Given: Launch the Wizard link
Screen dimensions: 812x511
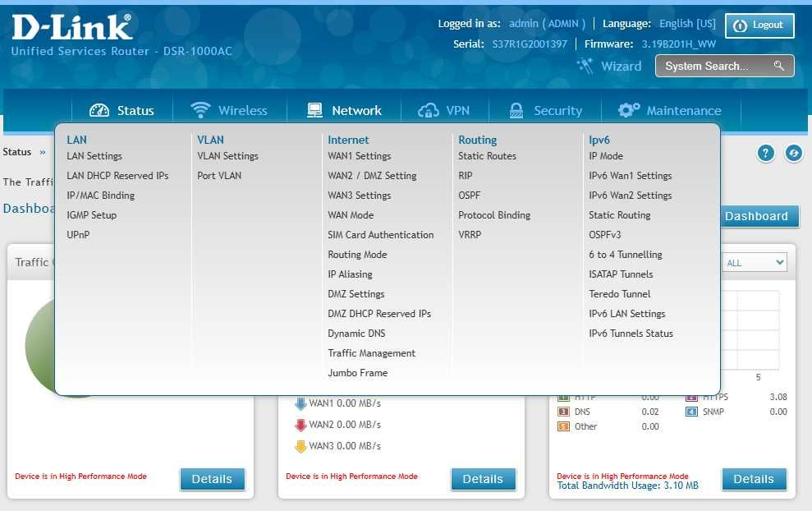Looking at the screenshot, I should tap(621, 67).
